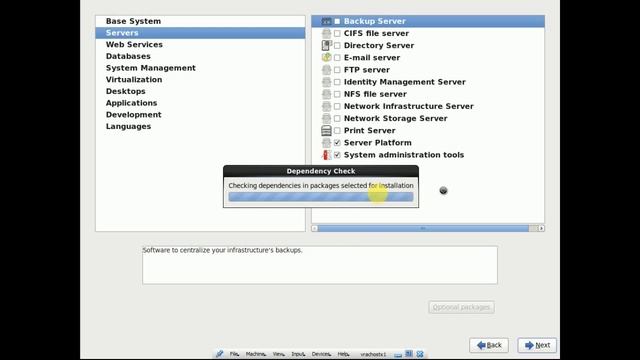
Task: Click the System administration tools label
Action: tap(404, 155)
